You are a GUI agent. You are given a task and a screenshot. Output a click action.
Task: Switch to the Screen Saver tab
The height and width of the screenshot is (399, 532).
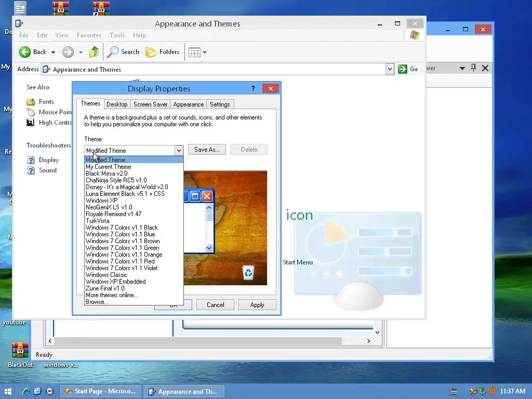click(150, 104)
